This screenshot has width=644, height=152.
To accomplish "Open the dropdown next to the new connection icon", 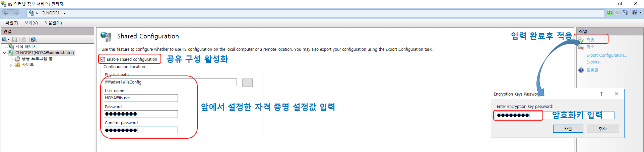I will click(8, 40).
